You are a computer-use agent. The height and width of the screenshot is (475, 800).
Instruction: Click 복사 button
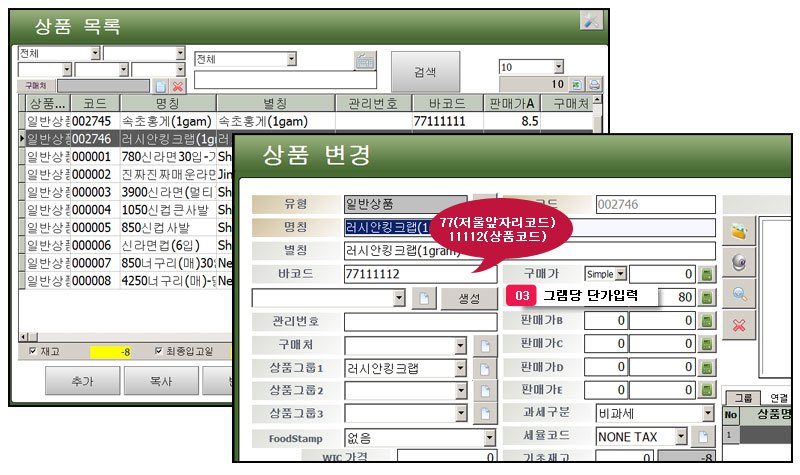click(x=161, y=381)
